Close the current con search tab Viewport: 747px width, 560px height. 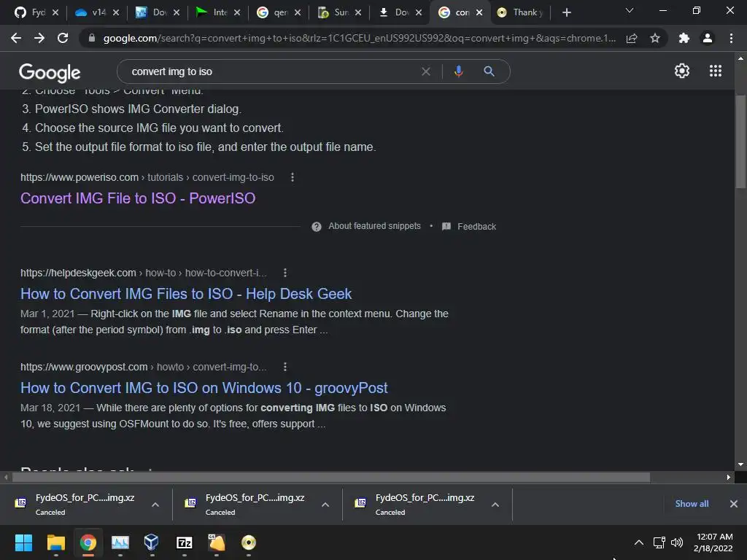click(x=479, y=12)
